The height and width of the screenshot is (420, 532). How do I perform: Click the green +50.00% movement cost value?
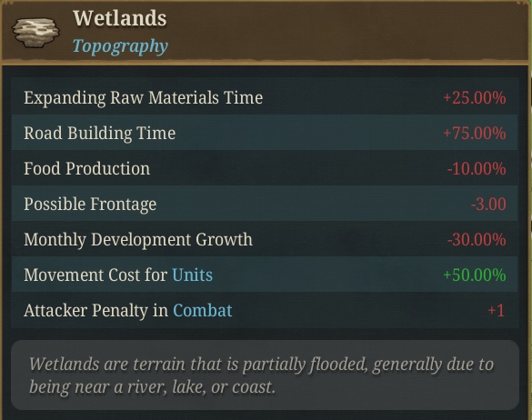[475, 275]
